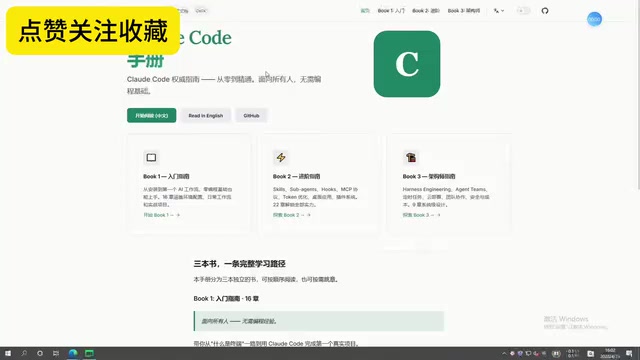The height and width of the screenshot is (360, 640).
Task: Open the Book 1 nav menu item
Action: [x=391, y=11]
